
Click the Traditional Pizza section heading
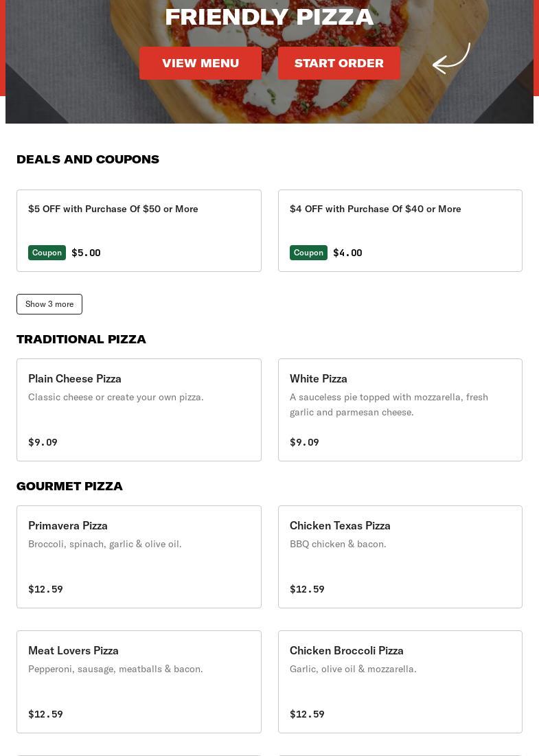(x=81, y=339)
